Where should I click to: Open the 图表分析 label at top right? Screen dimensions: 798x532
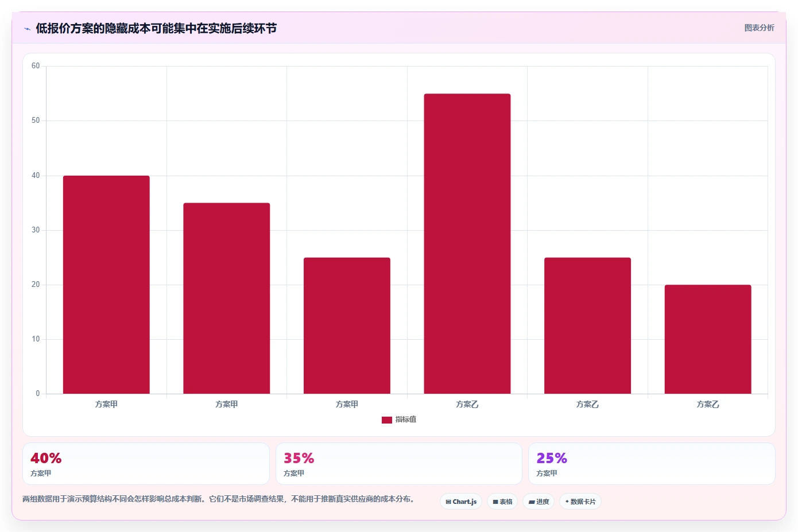click(759, 28)
